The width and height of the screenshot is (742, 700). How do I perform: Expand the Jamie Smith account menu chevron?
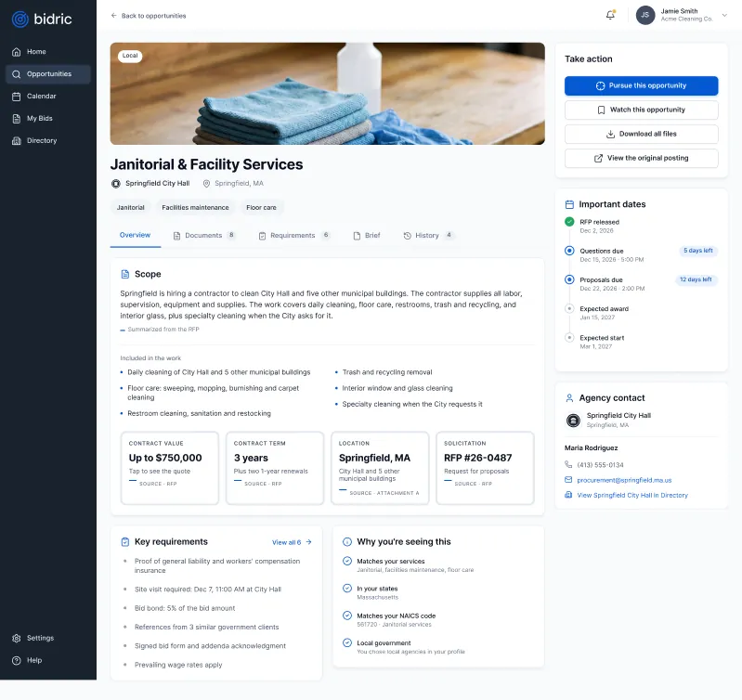724,15
